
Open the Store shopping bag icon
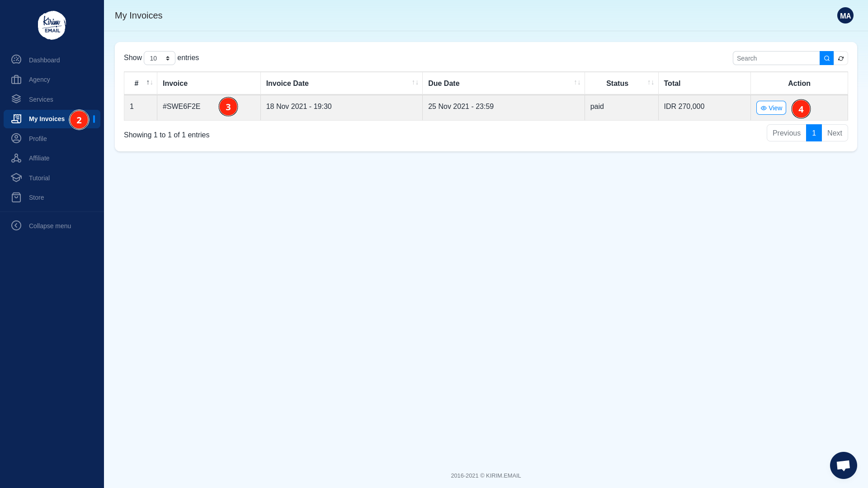click(x=16, y=197)
